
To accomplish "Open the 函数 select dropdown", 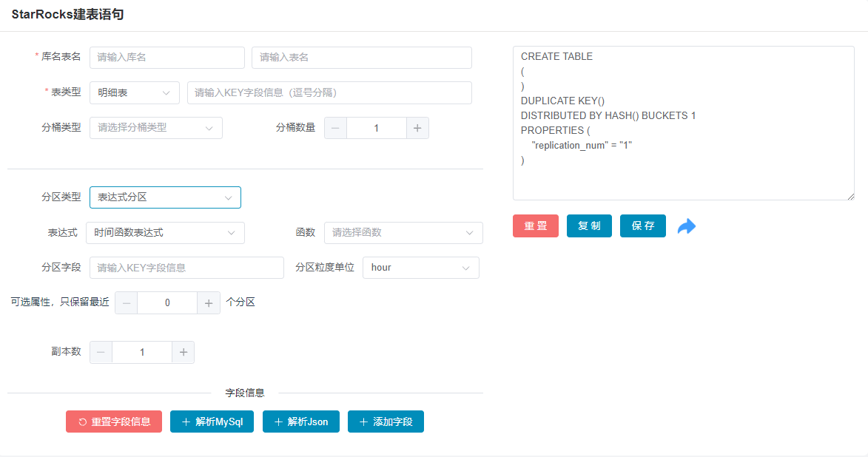I will point(403,233).
